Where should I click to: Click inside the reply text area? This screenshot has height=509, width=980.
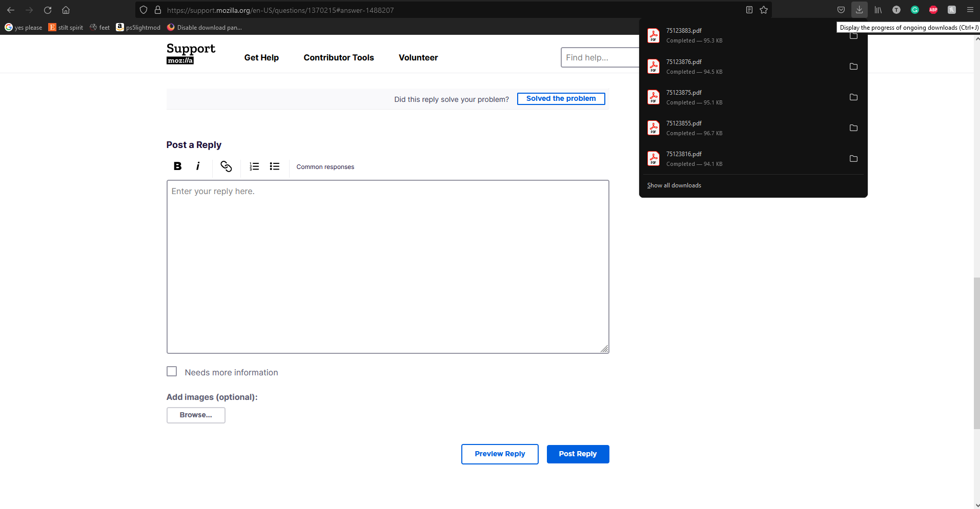[x=387, y=266]
